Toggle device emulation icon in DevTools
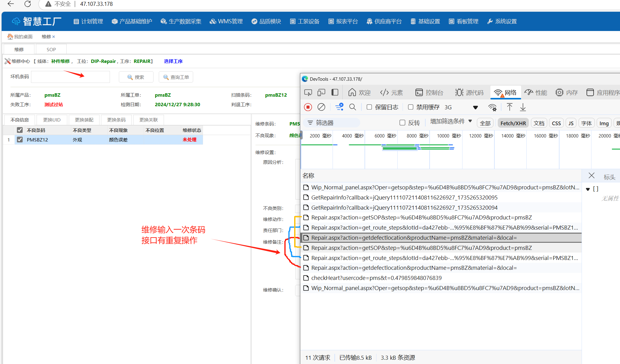This screenshot has width=620, height=364. point(321,92)
